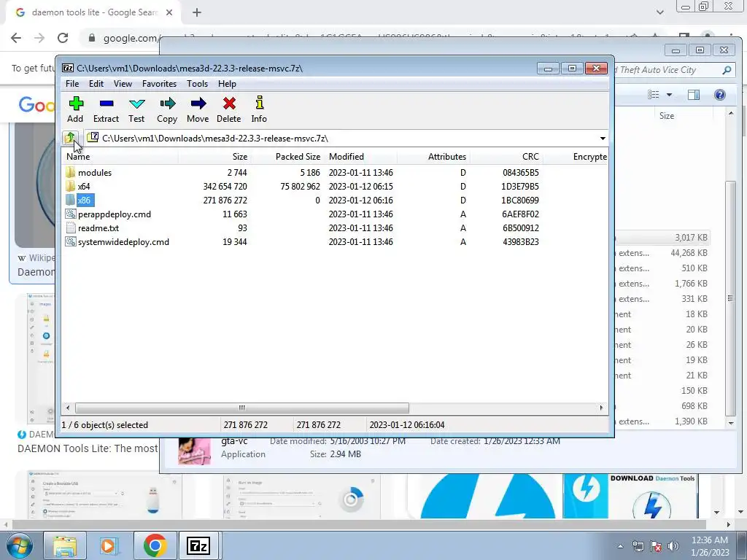Open the Chrome tab search chevron

pos(659,12)
